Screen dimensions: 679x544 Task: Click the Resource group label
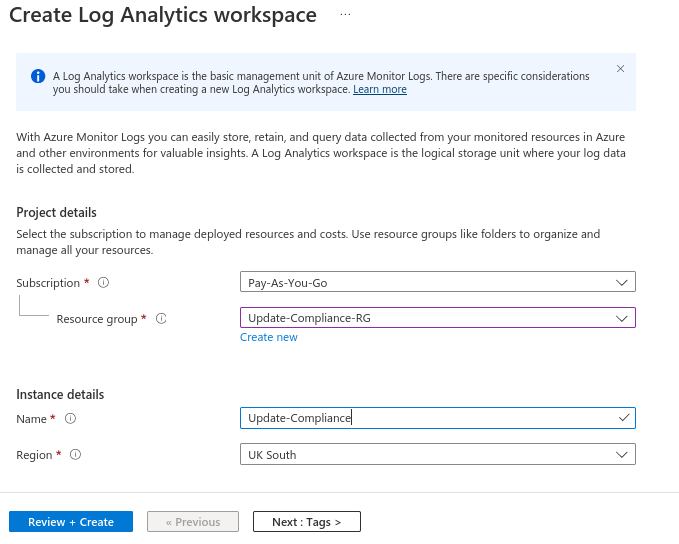[97, 319]
